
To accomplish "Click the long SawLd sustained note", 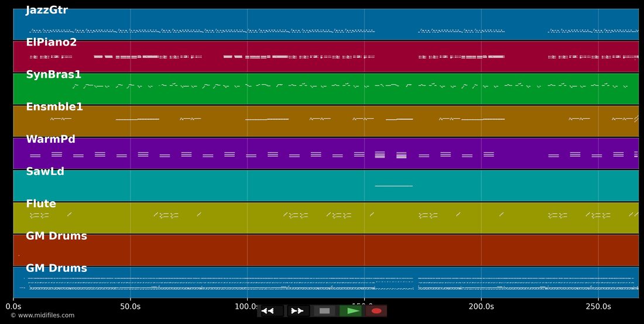I will pyautogui.click(x=393, y=186).
